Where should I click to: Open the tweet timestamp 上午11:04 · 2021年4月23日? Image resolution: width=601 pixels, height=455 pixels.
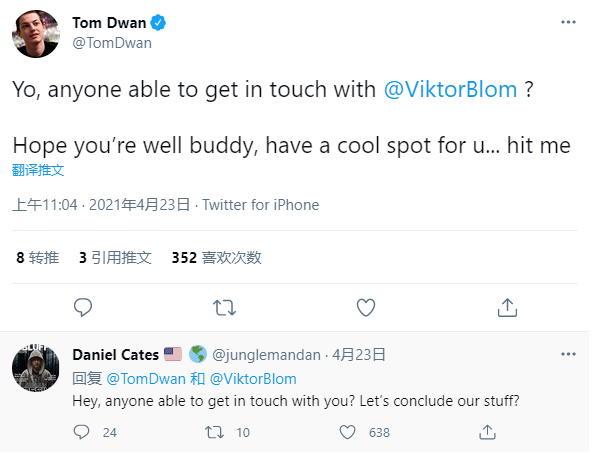[101, 205]
